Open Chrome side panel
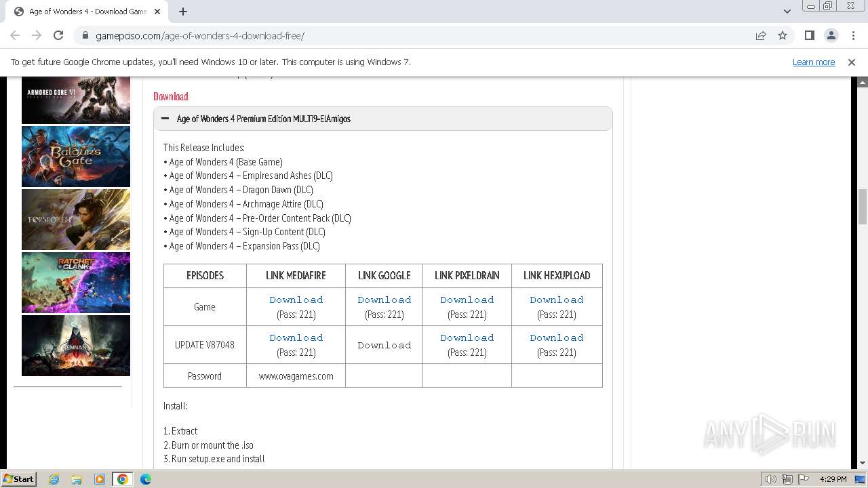Screen dimensions: 868x488 click(809, 35)
